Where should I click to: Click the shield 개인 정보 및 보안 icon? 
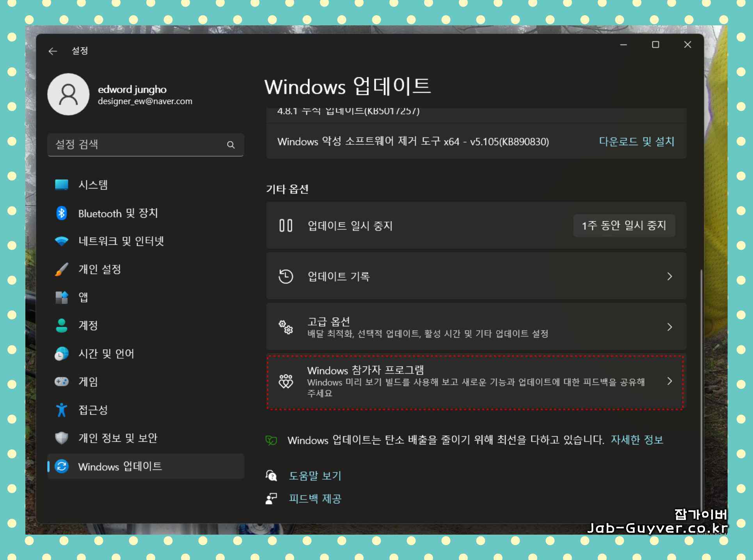(62, 438)
